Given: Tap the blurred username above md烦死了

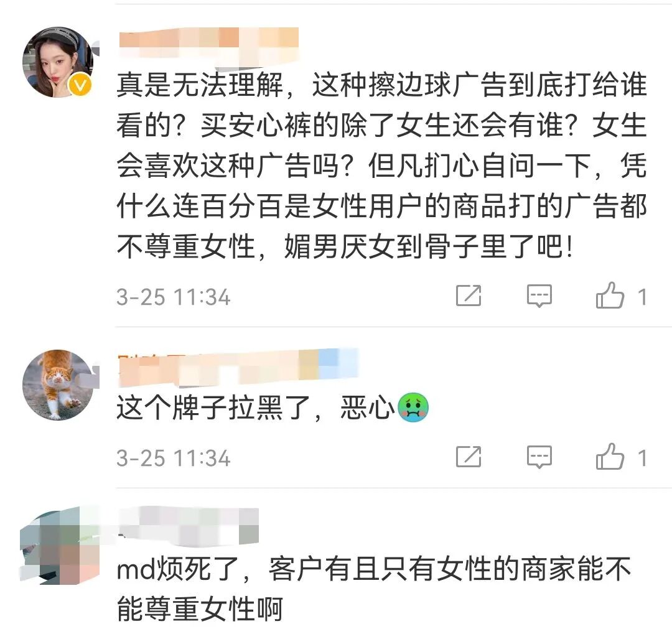Looking at the screenshot, I should 188,526.
